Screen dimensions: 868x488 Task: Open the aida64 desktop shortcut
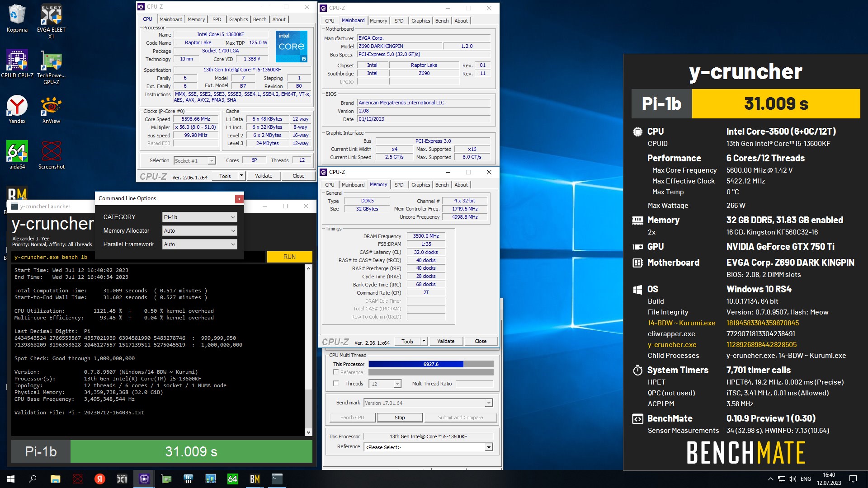pyautogui.click(x=17, y=155)
